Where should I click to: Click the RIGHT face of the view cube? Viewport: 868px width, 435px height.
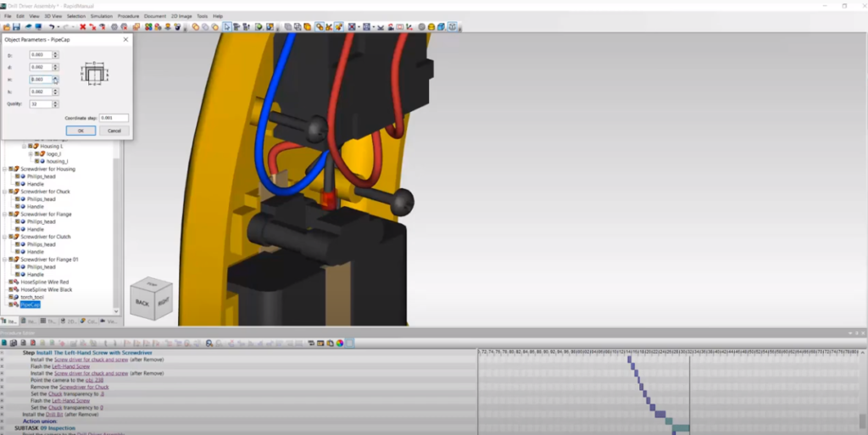tap(161, 301)
